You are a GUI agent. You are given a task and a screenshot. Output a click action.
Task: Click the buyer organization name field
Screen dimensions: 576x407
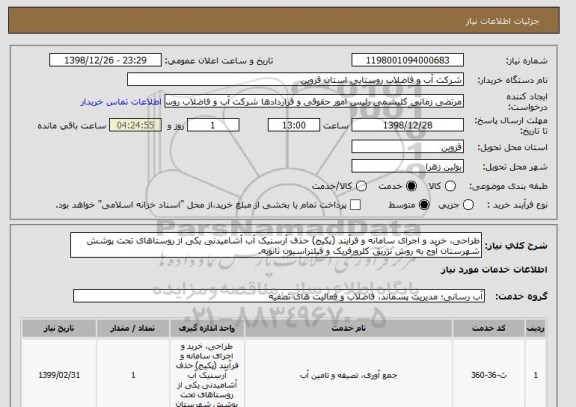(x=295, y=79)
